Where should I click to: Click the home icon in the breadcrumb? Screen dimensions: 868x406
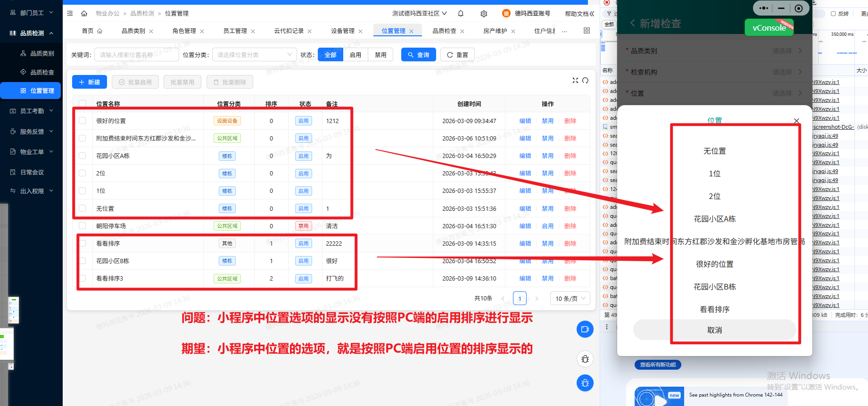coord(84,14)
